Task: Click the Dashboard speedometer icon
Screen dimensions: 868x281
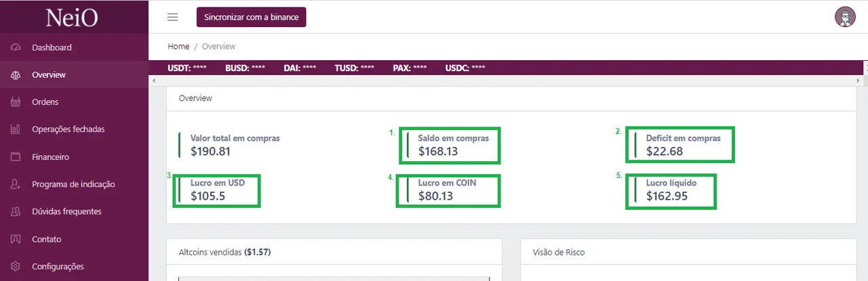Action: [x=16, y=47]
